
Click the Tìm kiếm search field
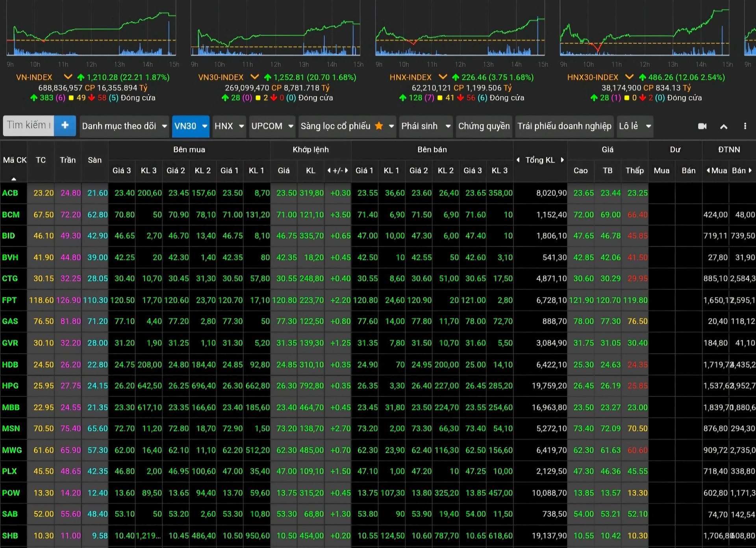28,126
